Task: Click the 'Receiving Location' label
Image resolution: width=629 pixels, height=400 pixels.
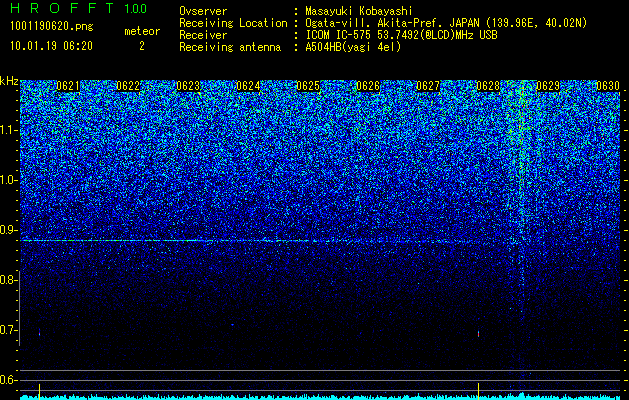Action: coord(233,23)
